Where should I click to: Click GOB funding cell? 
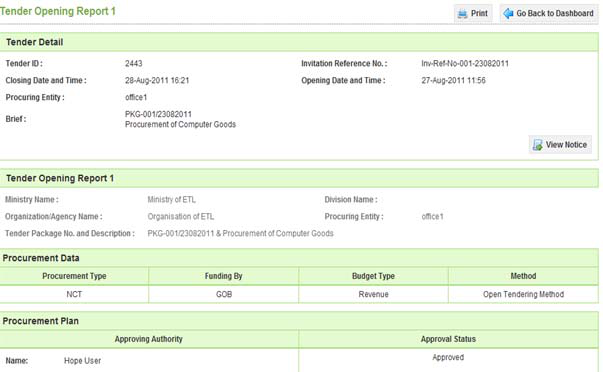click(x=223, y=294)
